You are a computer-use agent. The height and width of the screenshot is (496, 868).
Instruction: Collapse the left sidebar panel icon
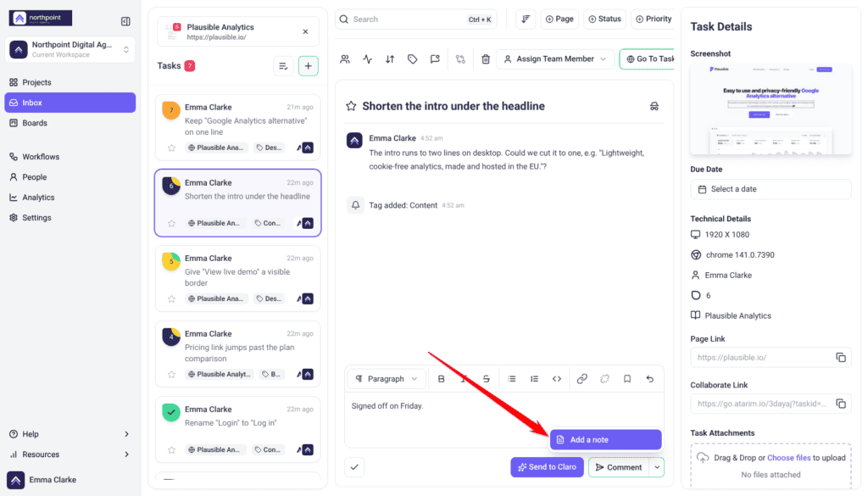tap(125, 21)
